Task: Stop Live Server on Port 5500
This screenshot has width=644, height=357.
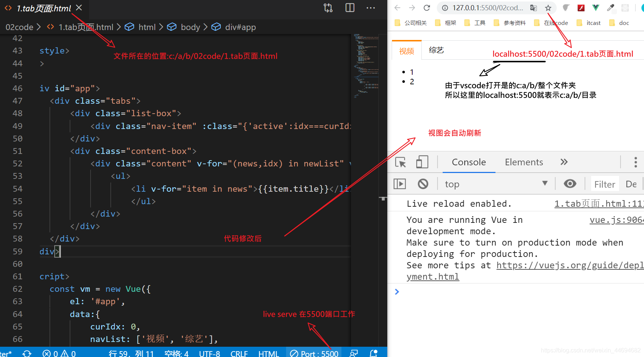Action: click(x=314, y=353)
